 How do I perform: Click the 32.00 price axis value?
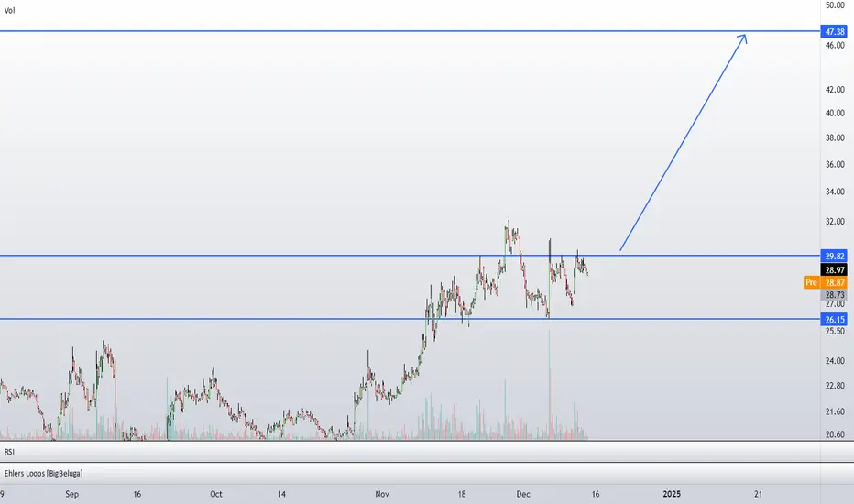pyautogui.click(x=835, y=221)
